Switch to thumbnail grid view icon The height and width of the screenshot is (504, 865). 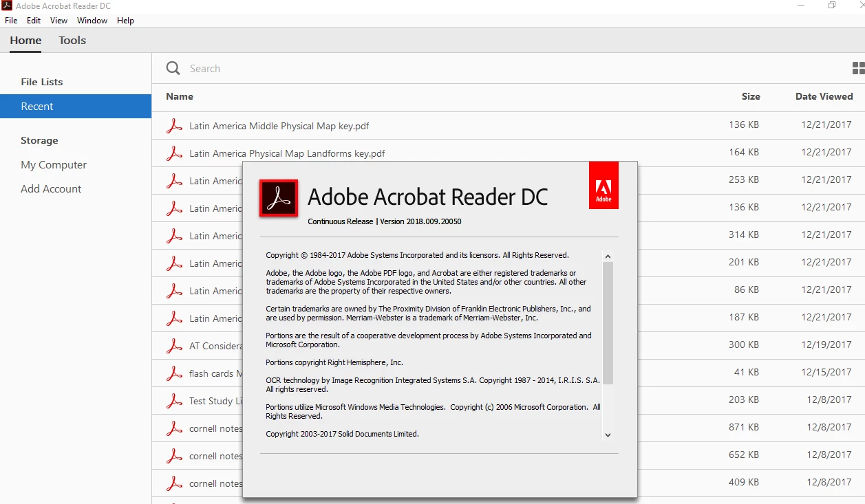[858, 68]
